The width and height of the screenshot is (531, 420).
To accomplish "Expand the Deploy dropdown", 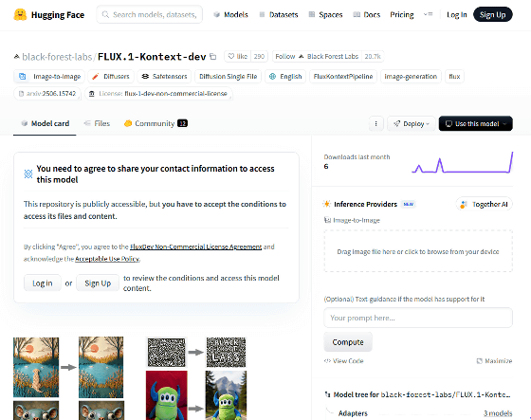I will (x=412, y=123).
